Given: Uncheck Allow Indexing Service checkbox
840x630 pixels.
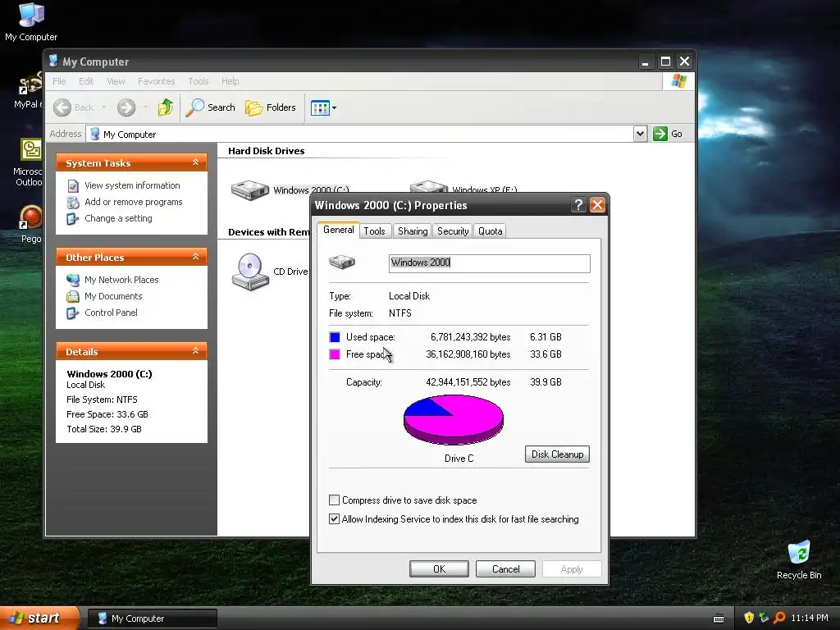Looking at the screenshot, I should (335, 519).
